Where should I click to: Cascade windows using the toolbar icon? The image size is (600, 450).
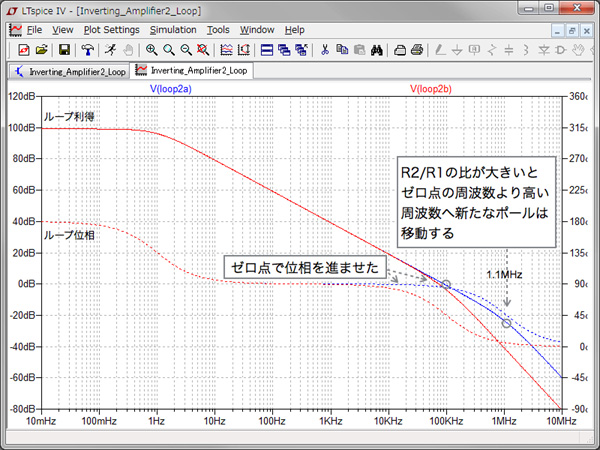tap(283, 49)
